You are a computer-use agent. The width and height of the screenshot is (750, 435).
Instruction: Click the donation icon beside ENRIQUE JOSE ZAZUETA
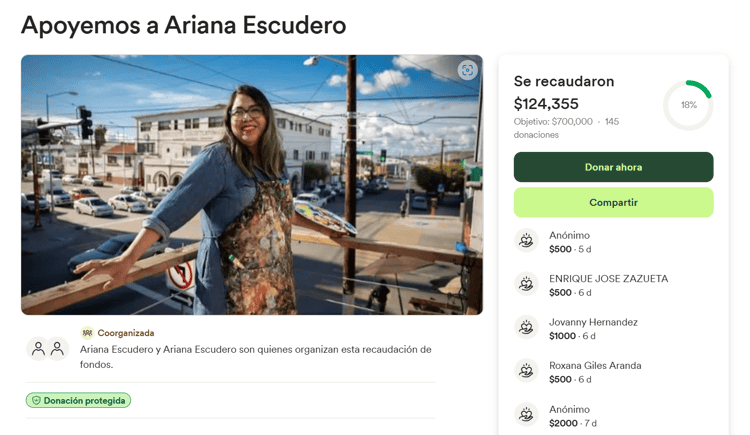pyautogui.click(x=526, y=284)
